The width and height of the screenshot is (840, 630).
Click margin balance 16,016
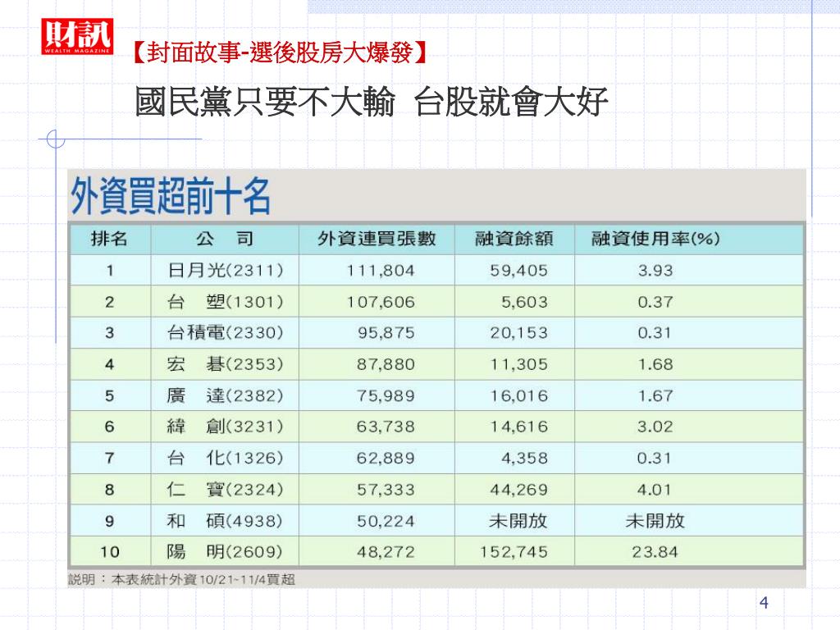519,396
